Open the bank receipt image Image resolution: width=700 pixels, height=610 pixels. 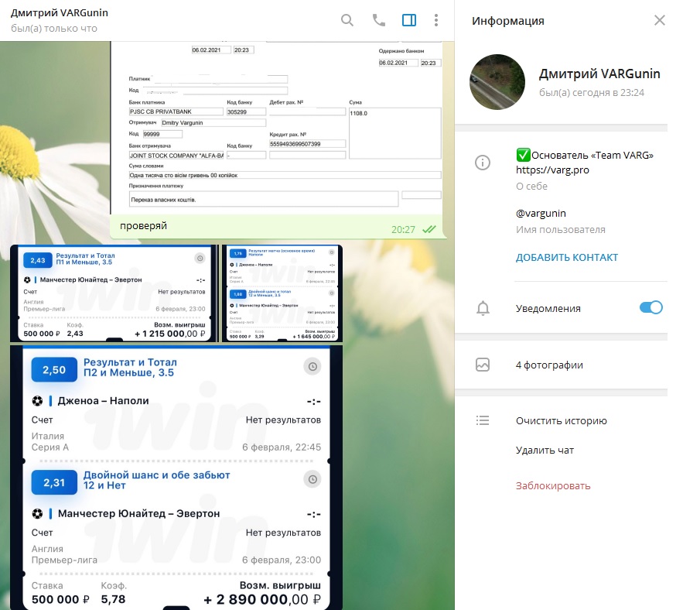coord(277,128)
